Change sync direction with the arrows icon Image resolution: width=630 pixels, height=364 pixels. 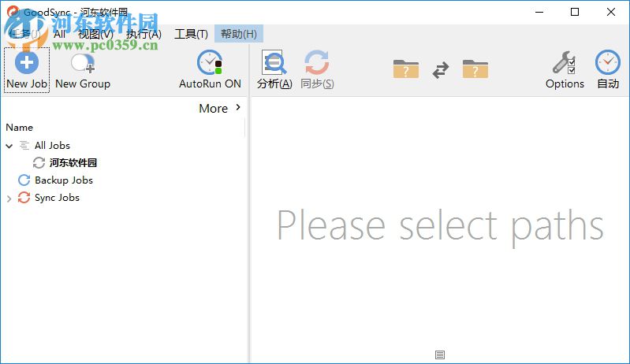coord(441,70)
